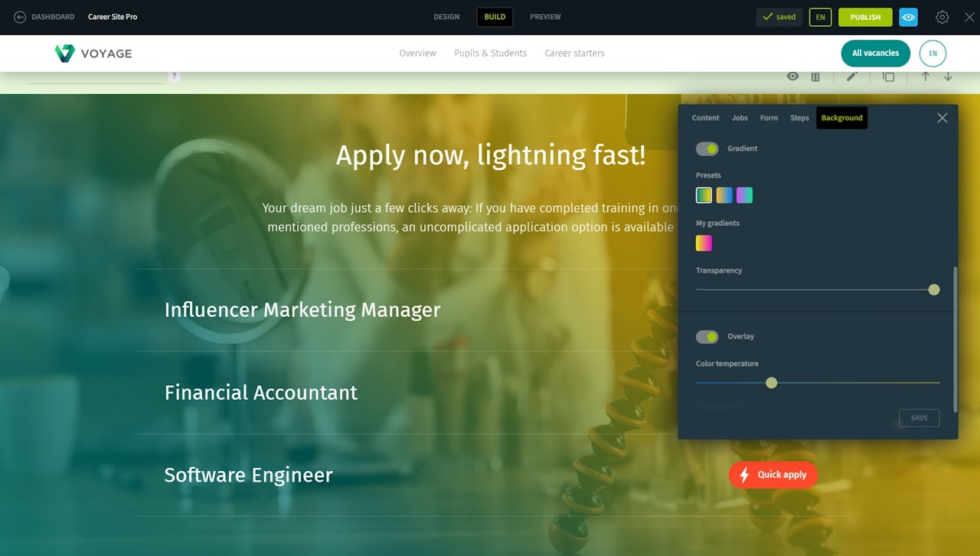The width and height of the screenshot is (980, 556).
Task: Click Quick apply for Software Engineer
Action: (773, 475)
